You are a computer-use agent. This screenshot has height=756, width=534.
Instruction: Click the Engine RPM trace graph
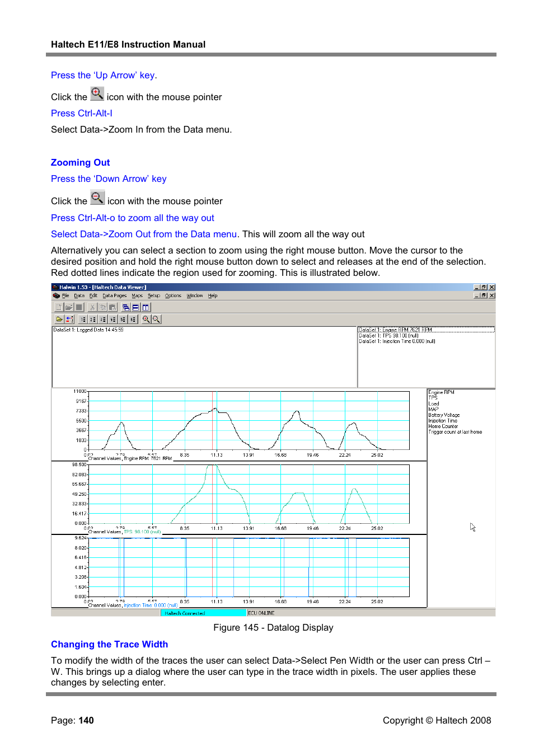(x=249, y=420)
